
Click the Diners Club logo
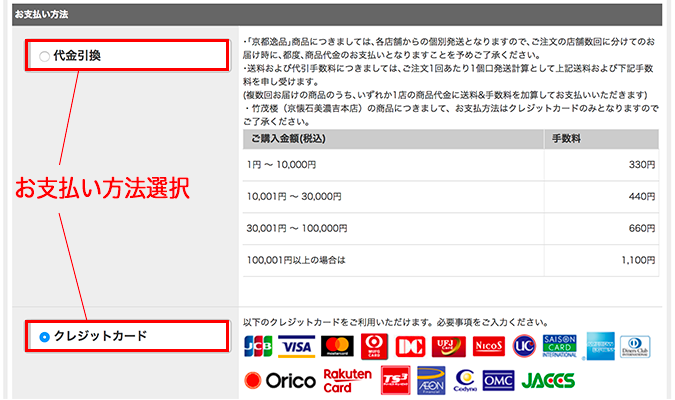(636, 345)
